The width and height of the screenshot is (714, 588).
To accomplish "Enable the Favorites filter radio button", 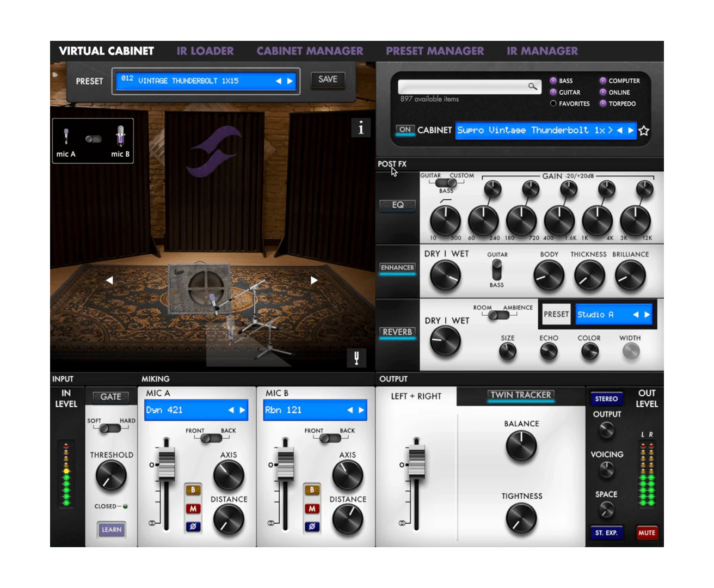I will click(x=553, y=103).
